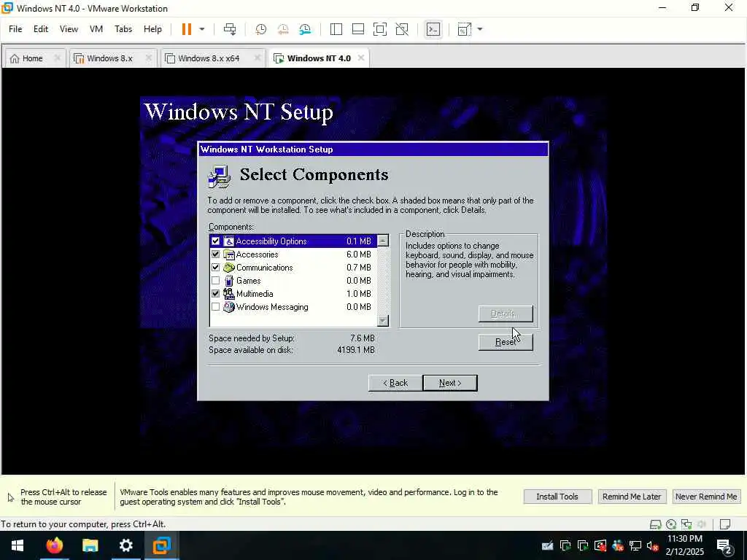Select the Accessories row text
This screenshot has width=747, height=560.
(x=258, y=254)
